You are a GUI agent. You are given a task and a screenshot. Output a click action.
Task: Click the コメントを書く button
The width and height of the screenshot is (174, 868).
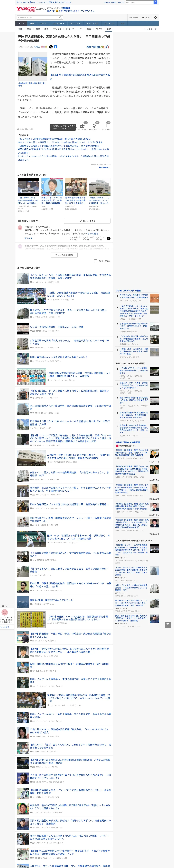pyautogui.click(x=87, y=221)
